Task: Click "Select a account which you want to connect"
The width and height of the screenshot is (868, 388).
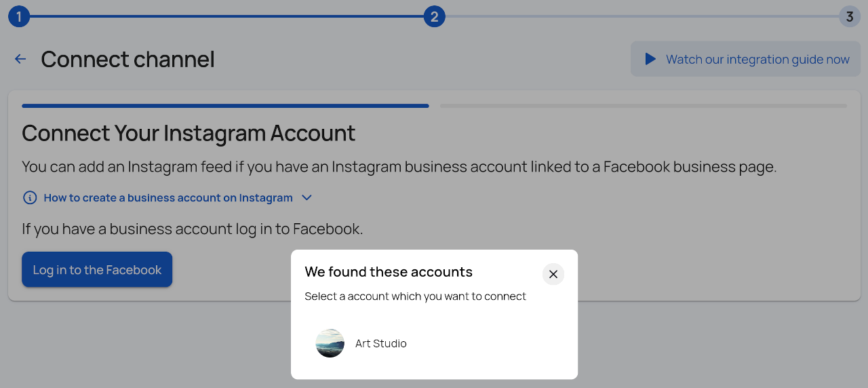Action: tap(415, 296)
